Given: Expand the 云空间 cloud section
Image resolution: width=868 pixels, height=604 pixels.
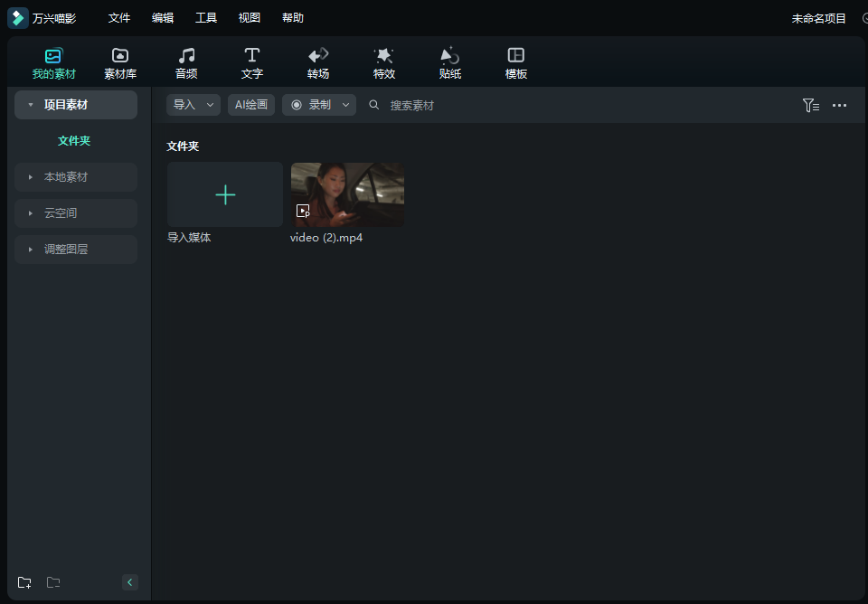Looking at the screenshot, I should point(31,213).
